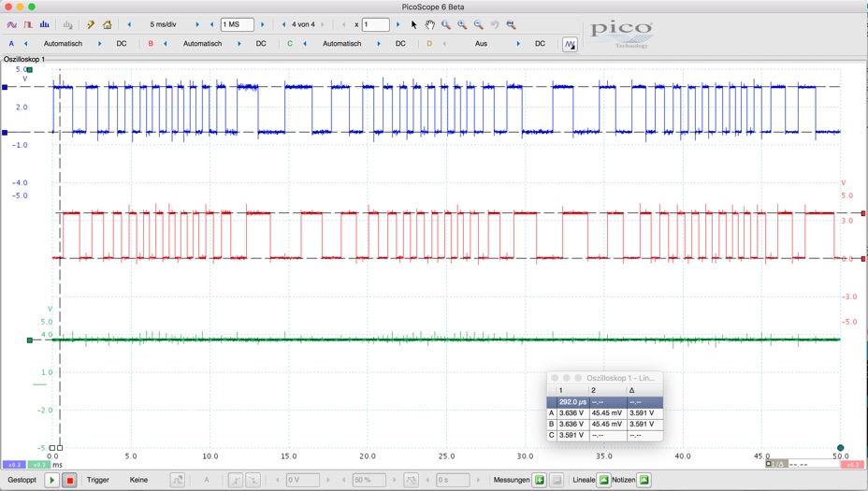Open the math channels button
This screenshot has height=491, width=868.
click(x=570, y=44)
